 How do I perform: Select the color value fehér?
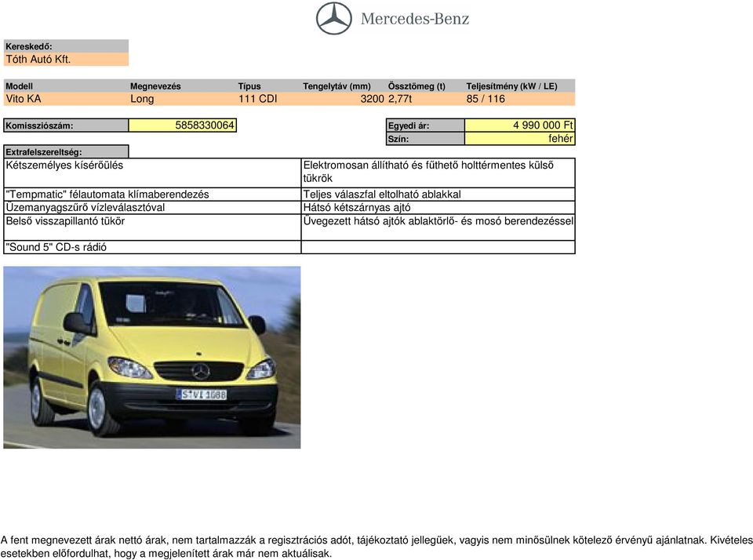click(519, 139)
